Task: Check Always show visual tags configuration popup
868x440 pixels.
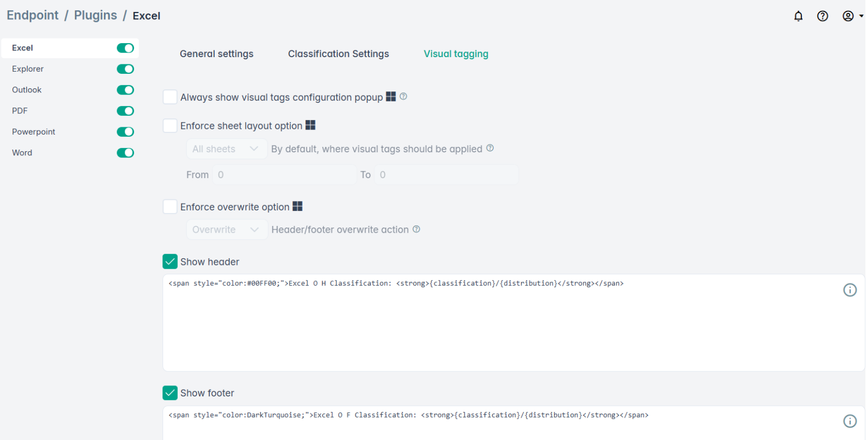Action: (x=170, y=97)
